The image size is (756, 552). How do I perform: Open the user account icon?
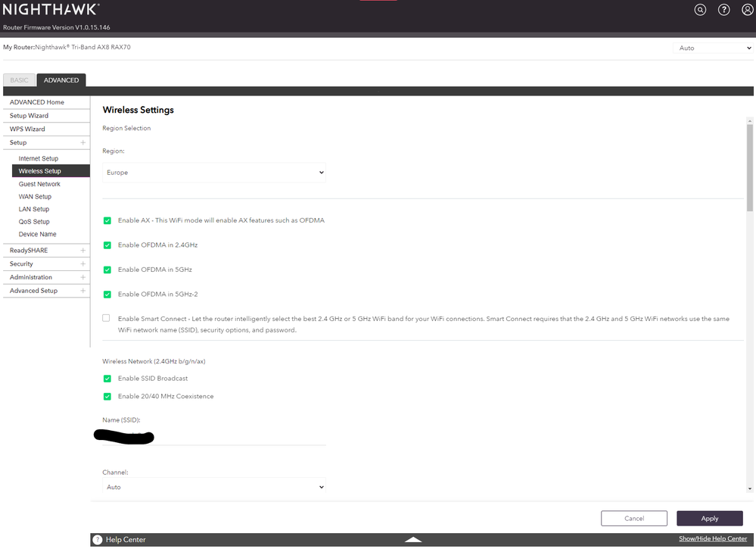pos(748,10)
